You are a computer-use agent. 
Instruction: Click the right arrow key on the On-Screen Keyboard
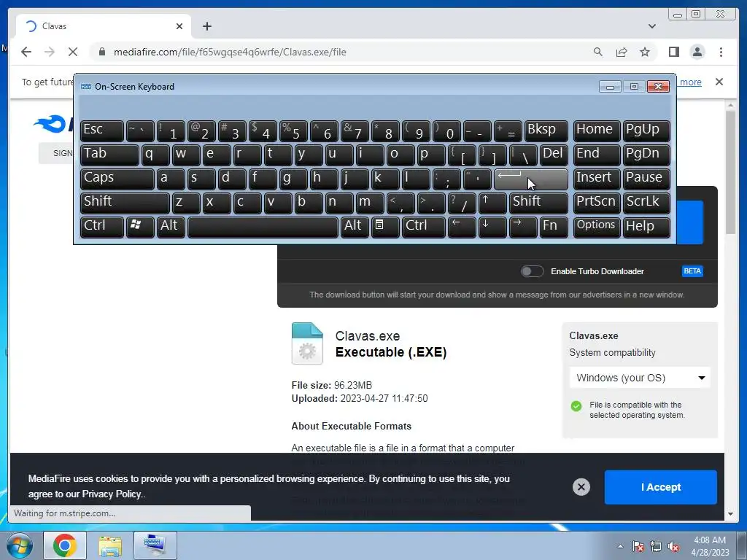pos(523,227)
